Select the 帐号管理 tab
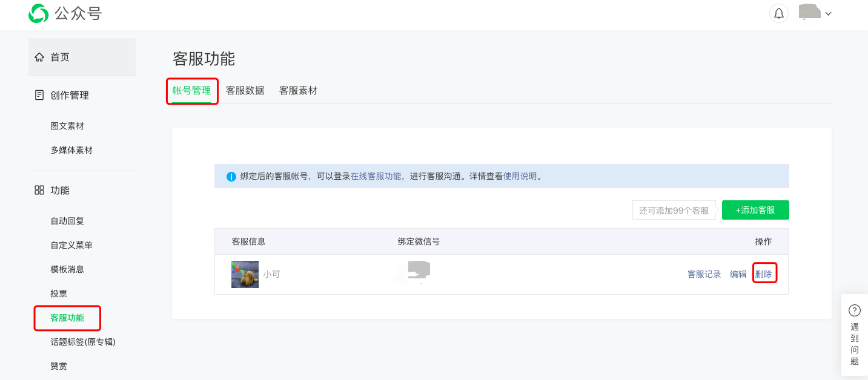 click(x=192, y=91)
